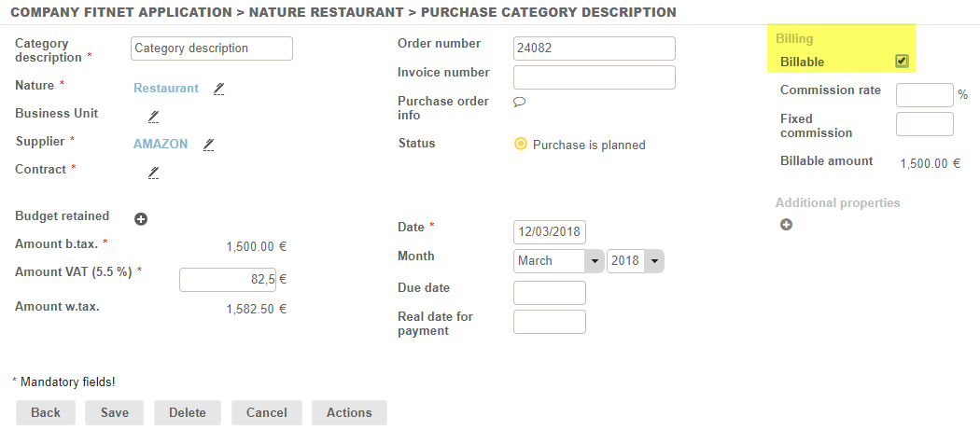The height and width of the screenshot is (430, 980).
Task: Focus the Commission rate field
Action: (924, 95)
